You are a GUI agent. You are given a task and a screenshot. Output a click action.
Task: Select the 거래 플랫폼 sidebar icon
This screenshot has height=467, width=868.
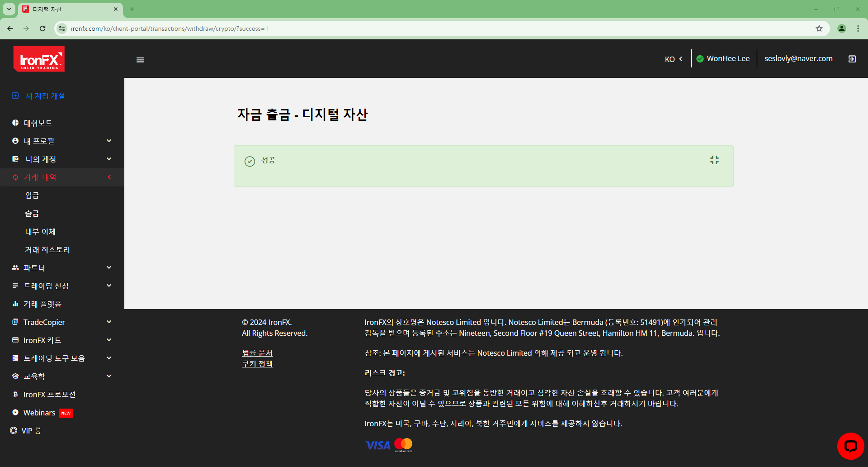click(15, 304)
